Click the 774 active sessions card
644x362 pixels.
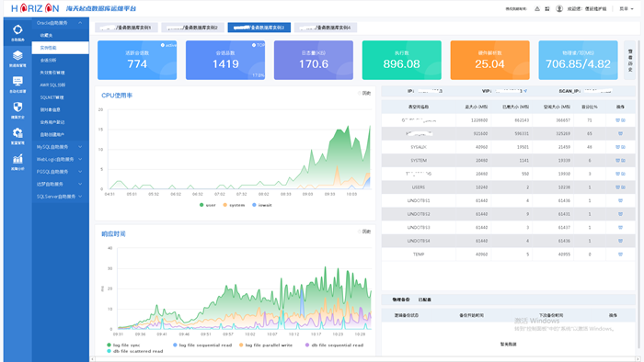click(x=137, y=60)
